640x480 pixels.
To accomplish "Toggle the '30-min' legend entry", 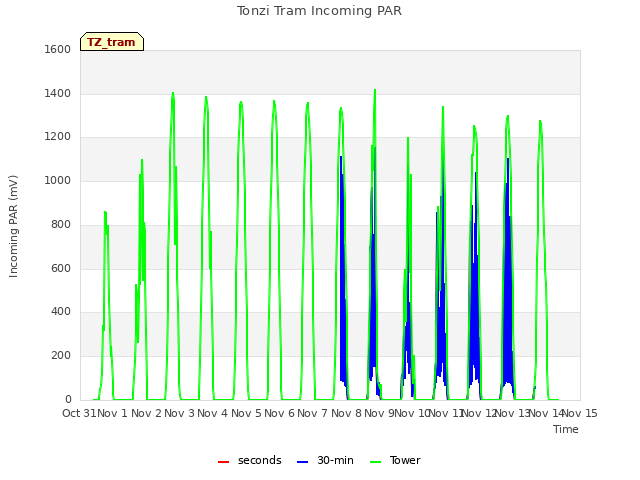I will pyautogui.click(x=325, y=460).
